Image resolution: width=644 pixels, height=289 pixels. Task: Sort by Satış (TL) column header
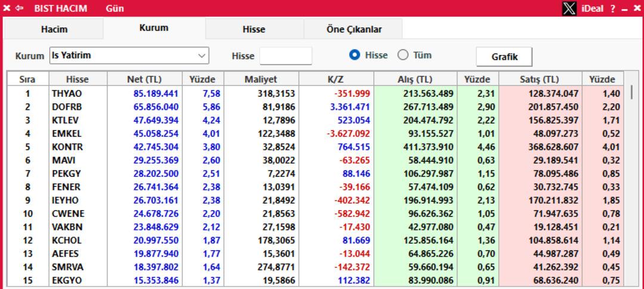coord(540,79)
